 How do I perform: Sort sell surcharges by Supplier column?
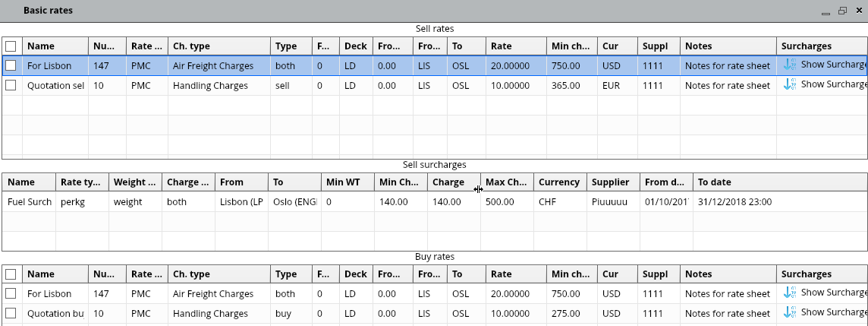click(x=612, y=182)
